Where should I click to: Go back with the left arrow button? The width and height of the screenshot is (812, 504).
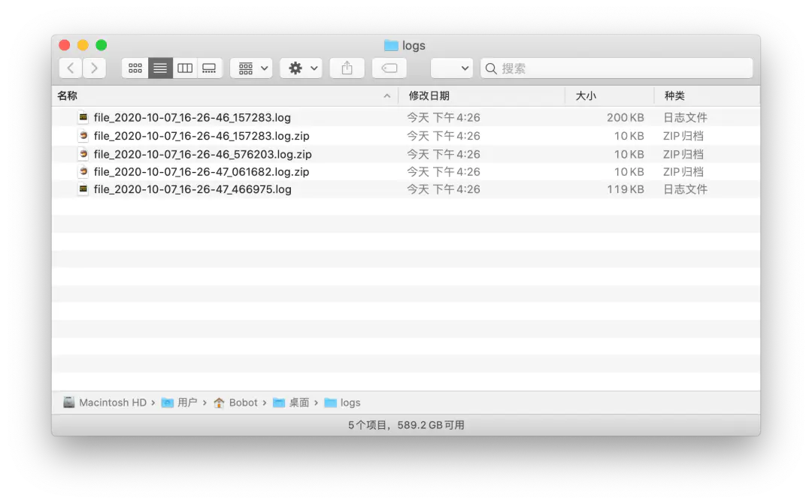(71, 68)
